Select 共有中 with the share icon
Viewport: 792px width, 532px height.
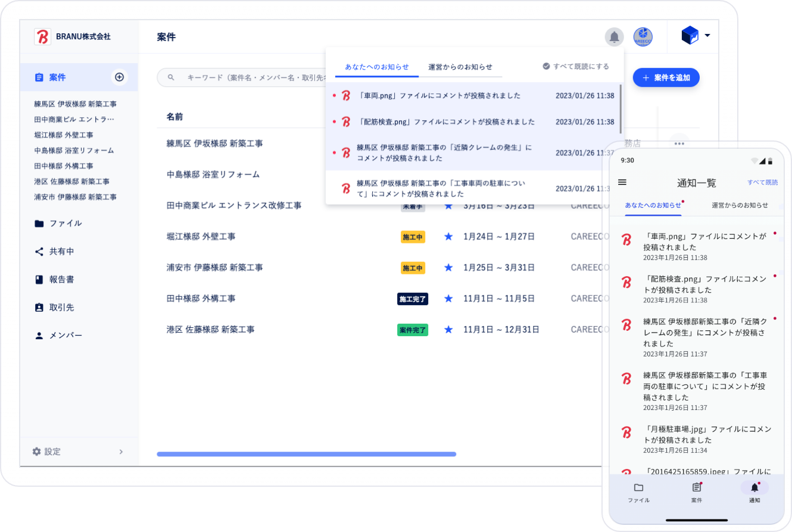[x=61, y=251]
